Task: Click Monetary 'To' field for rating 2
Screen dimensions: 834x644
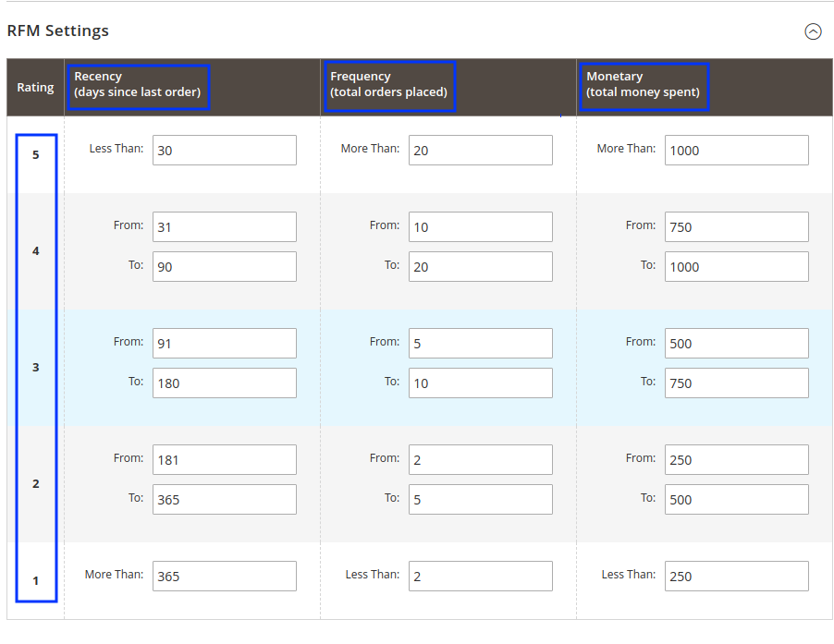Action: tap(736, 500)
